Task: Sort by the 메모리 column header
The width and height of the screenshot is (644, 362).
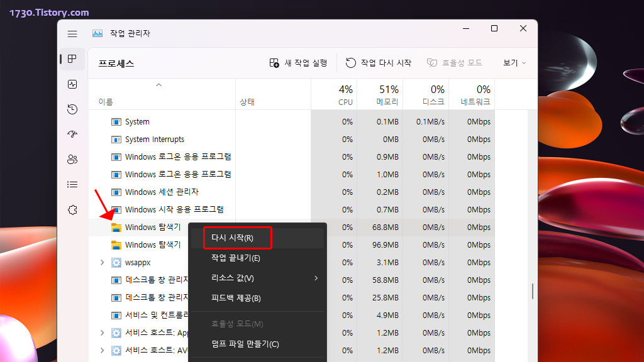Action: [x=380, y=95]
